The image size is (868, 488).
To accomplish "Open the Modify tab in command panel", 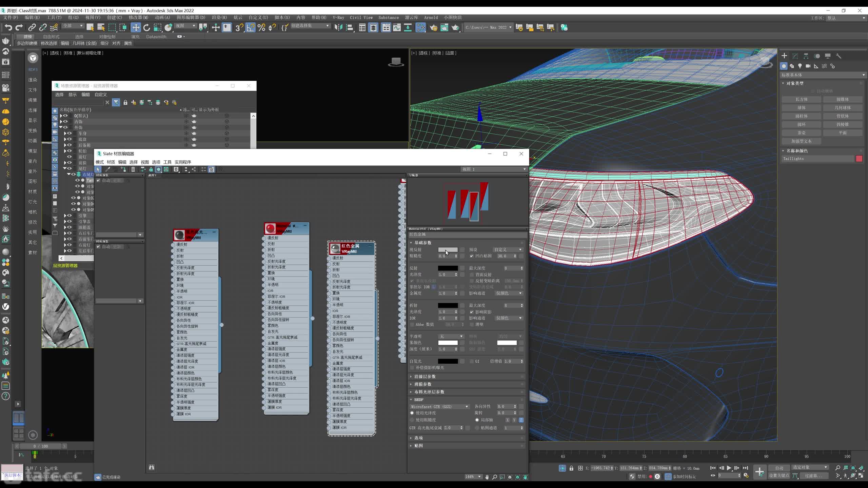I will pos(795,56).
